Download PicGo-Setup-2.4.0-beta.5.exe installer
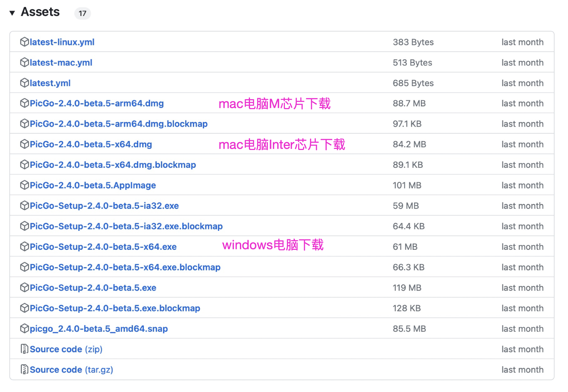 coord(93,288)
